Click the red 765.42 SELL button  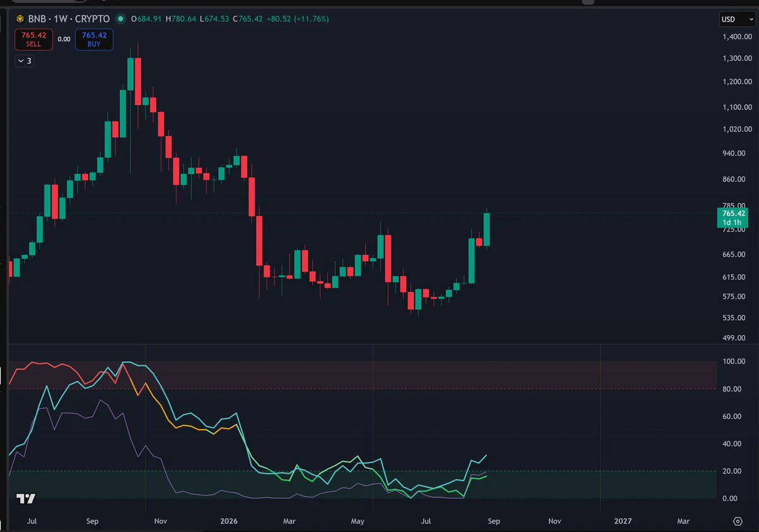click(34, 39)
